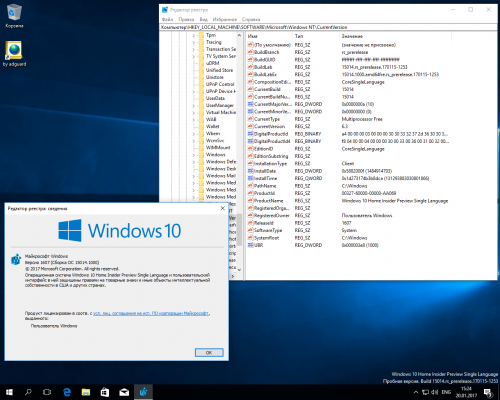Open Action Center notification icon
The width and height of the screenshot is (500, 400).
[x=488, y=392]
